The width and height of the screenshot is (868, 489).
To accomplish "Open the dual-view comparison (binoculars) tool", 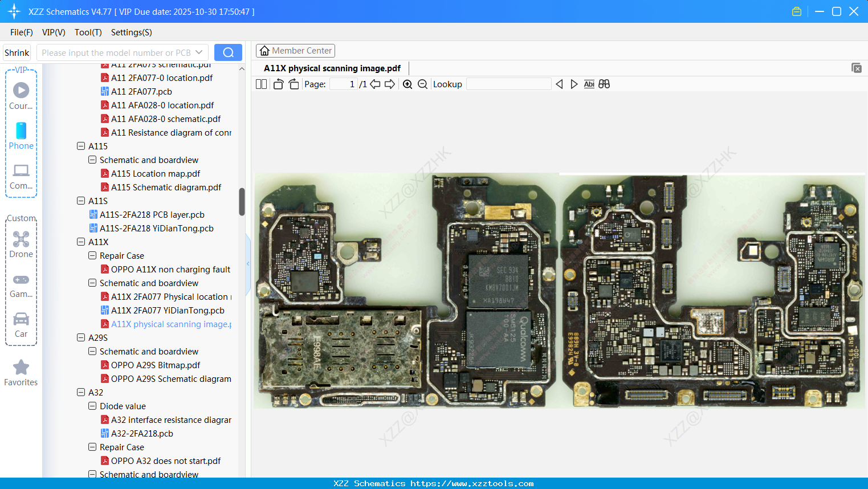I will [x=604, y=84].
